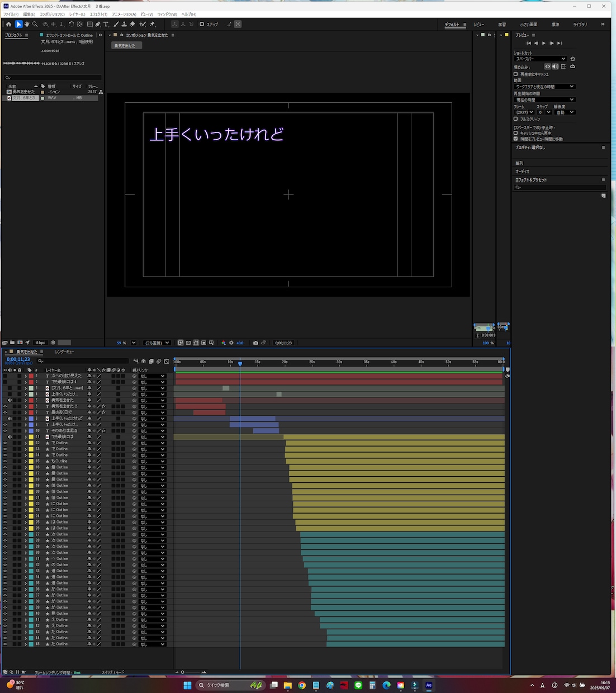Uncheck move time to preview time
The image size is (616, 693).
coord(515,139)
